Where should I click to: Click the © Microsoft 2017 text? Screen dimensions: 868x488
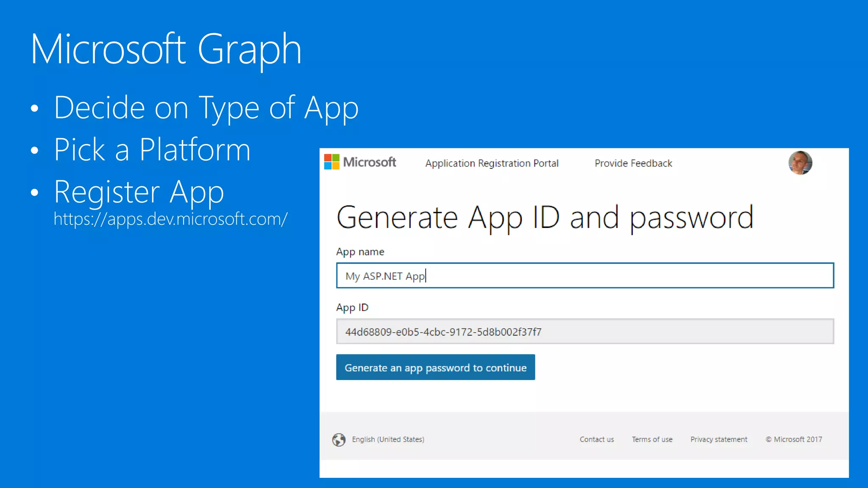click(793, 440)
